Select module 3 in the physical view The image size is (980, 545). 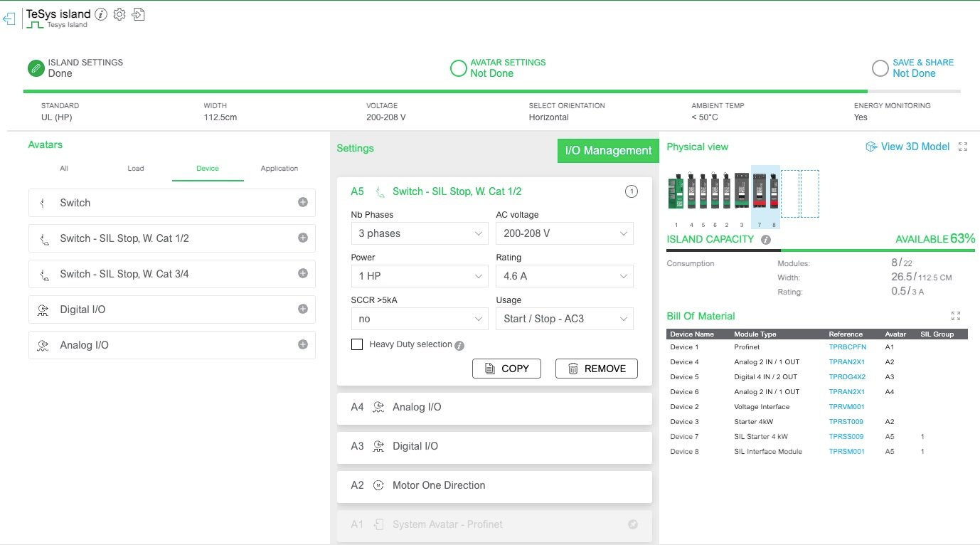741,191
